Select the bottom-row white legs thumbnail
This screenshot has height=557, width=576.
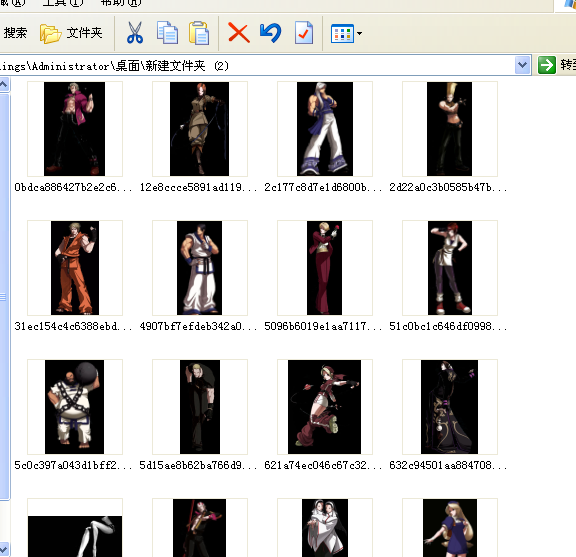click(x=75, y=529)
